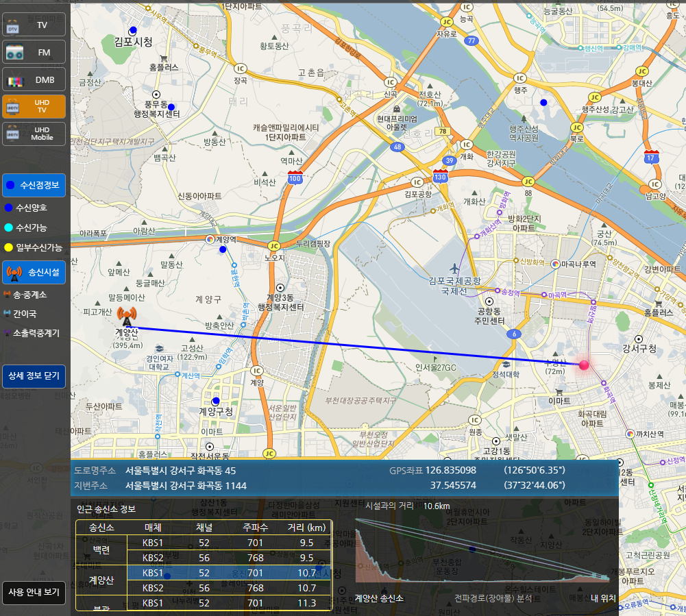Select the 백련 KBS1 table row
Image resolution: width=686 pixels, height=616 pixels.
pos(230,543)
